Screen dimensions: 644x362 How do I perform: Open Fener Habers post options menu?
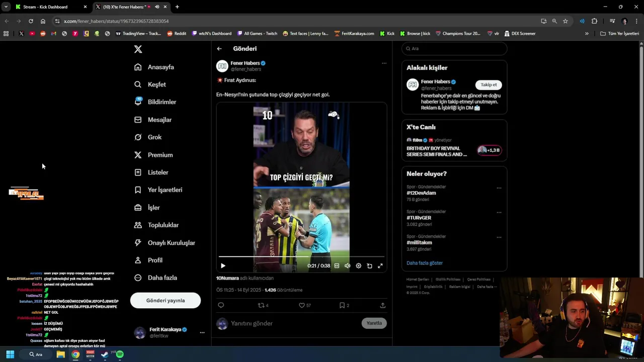click(x=384, y=63)
